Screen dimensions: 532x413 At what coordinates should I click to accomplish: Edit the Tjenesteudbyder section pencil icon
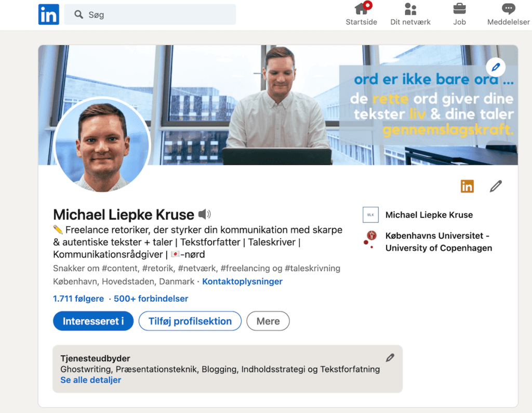click(390, 357)
